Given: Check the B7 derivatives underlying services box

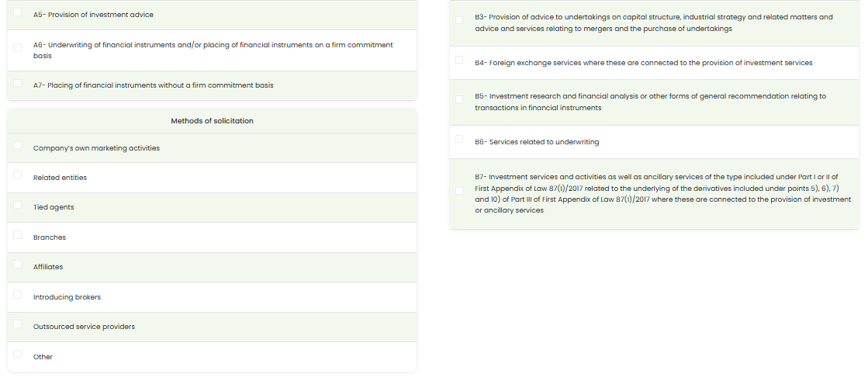Looking at the screenshot, I should pyautogui.click(x=459, y=191).
